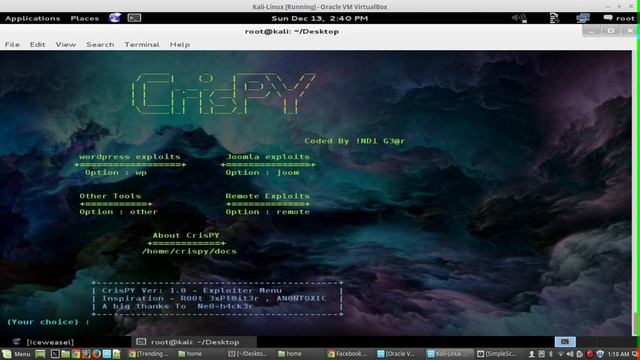Viewport: 640px width, 360px height.
Task: Open the display/computers icon in Kali panel
Action: 583,18
